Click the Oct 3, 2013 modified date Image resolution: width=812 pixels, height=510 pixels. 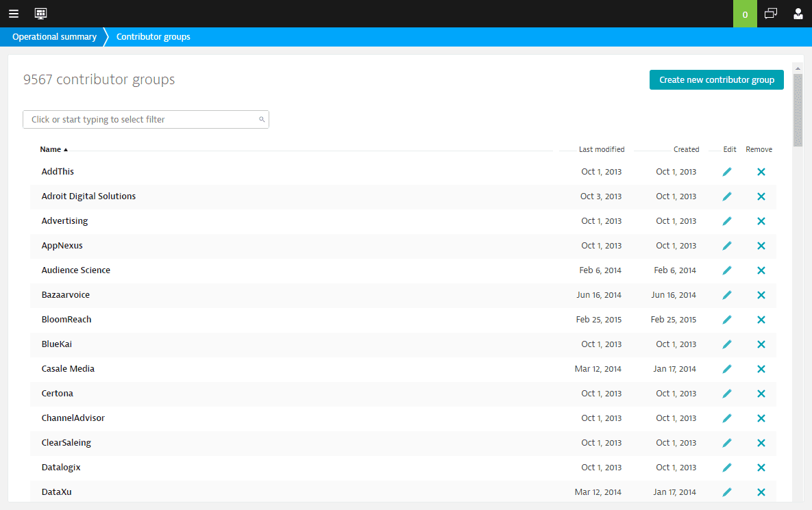point(601,196)
